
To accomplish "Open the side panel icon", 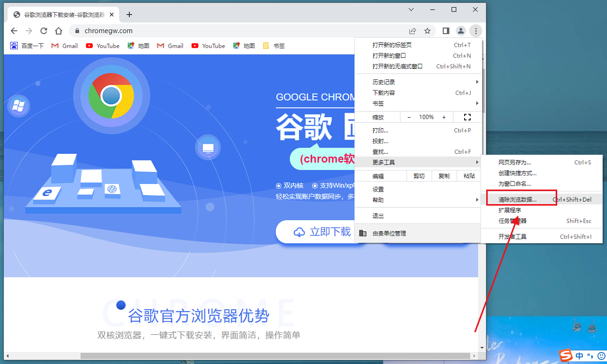I will [446, 31].
